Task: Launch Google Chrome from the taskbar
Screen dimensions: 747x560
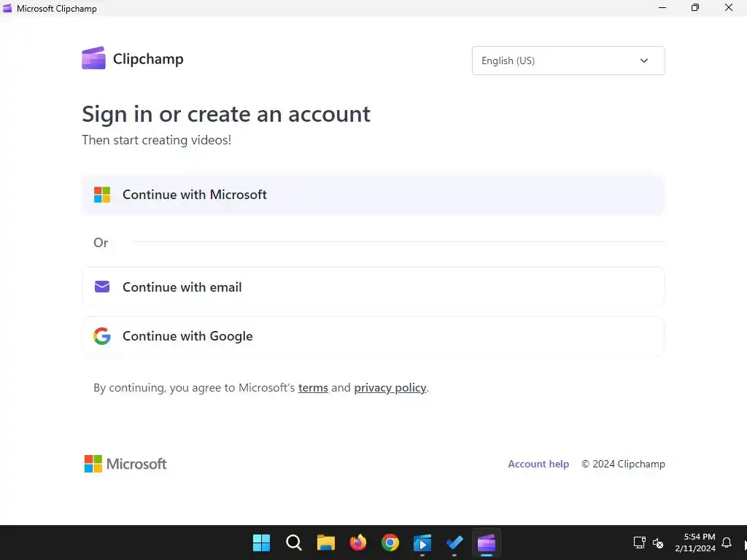Action: pos(390,542)
